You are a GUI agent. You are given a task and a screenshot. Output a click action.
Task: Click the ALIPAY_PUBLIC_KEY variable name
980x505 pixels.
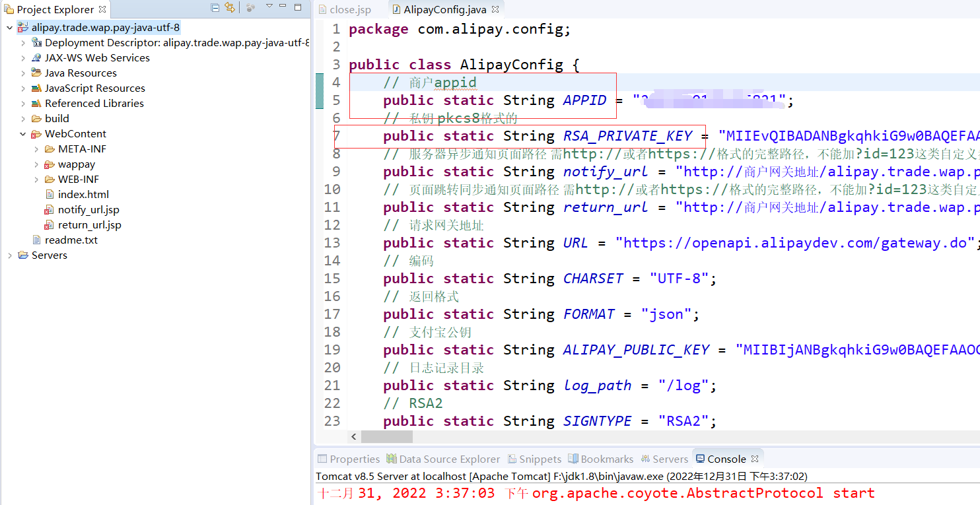tap(636, 350)
